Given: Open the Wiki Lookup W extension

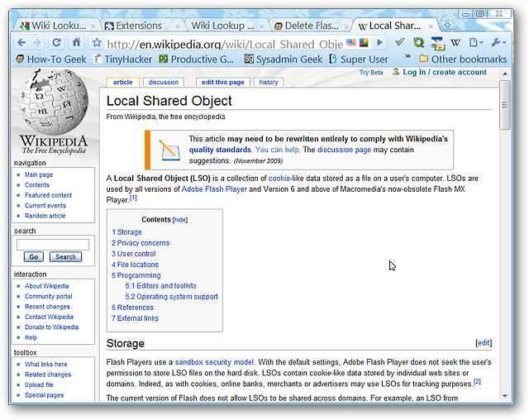Looking at the screenshot, I should 455,42.
